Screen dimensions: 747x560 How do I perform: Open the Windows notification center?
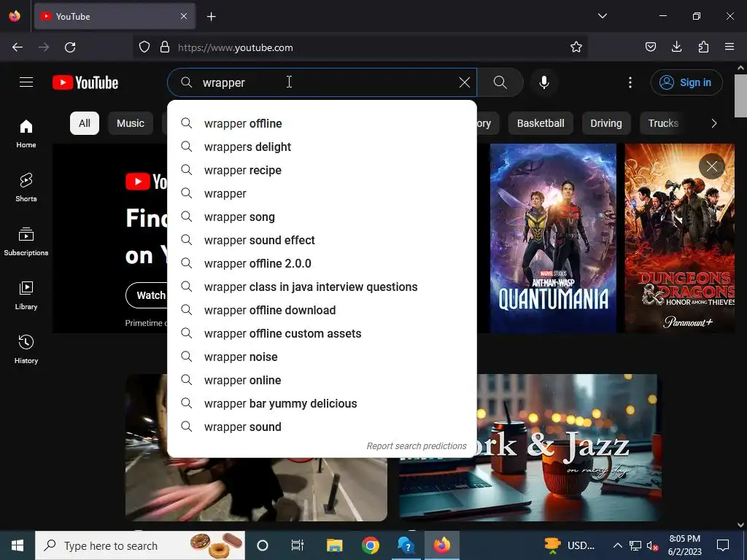click(723, 545)
